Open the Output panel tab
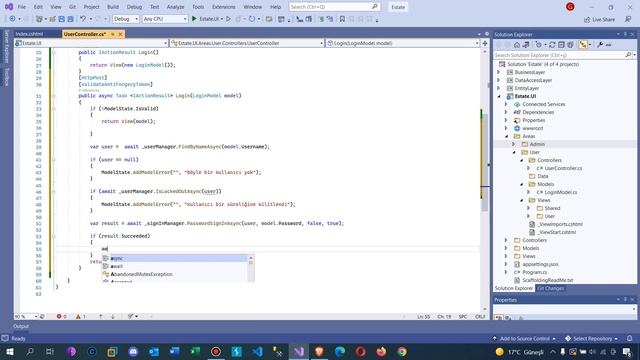640x360 pixels. click(x=21, y=326)
